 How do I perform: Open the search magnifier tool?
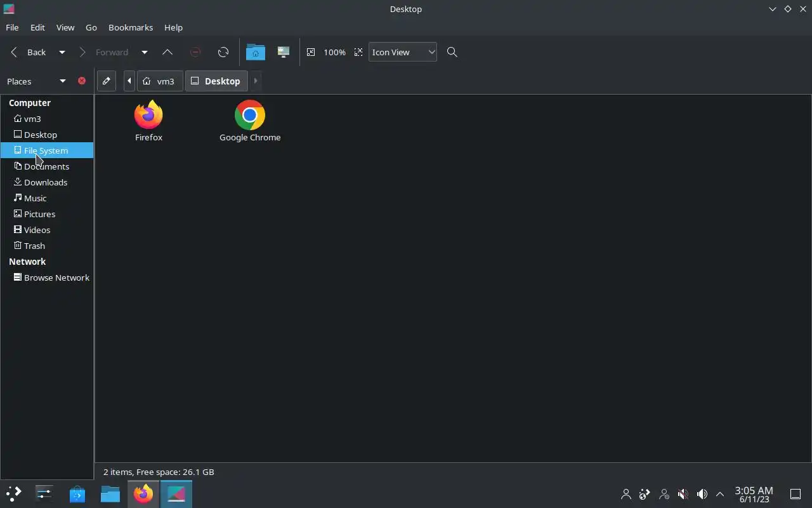(x=452, y=52)
